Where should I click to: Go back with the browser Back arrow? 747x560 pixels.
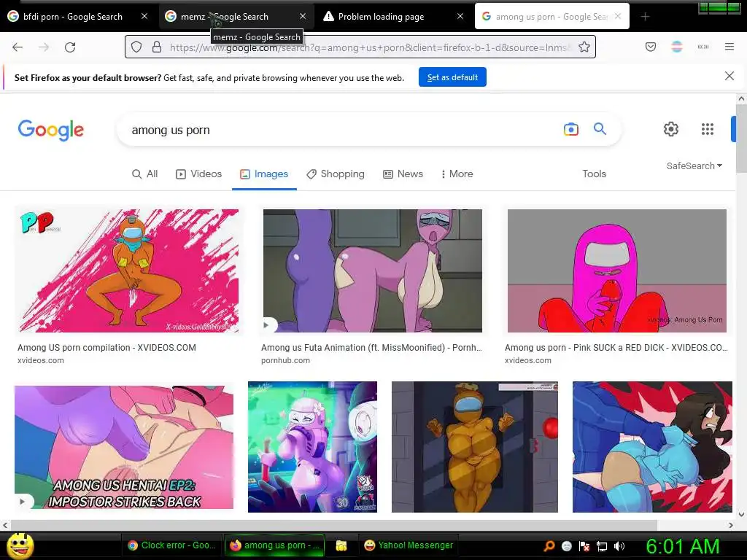[x=18, y=47]
